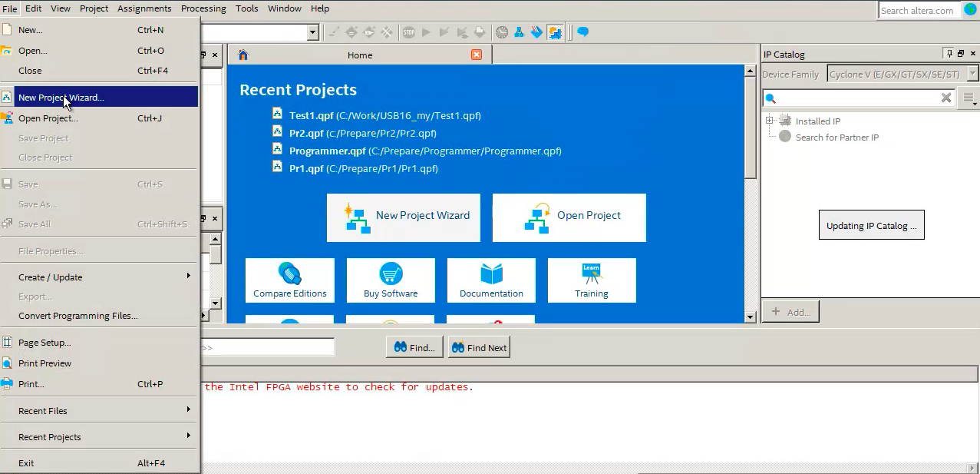Open IP Catalog options menu icon

[x=968, y=98]
